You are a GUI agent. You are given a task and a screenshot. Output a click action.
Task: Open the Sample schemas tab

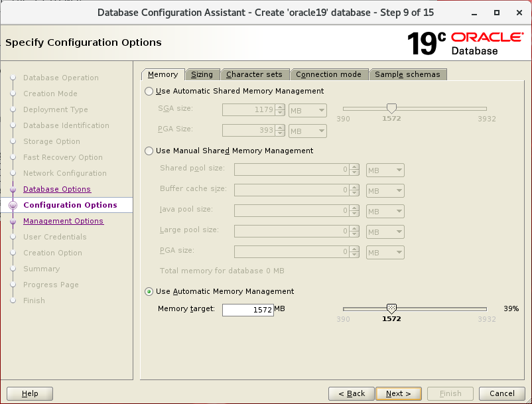[x=407, y=74]
